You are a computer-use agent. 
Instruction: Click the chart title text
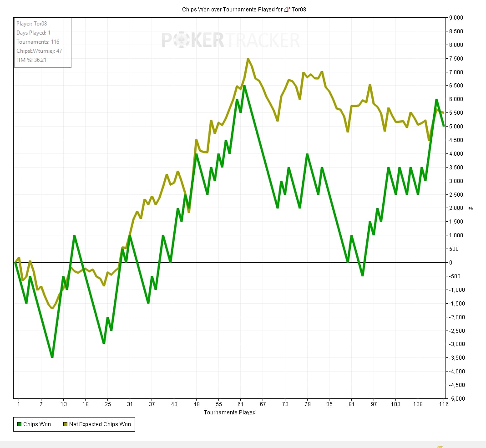(x=232, y=9)
